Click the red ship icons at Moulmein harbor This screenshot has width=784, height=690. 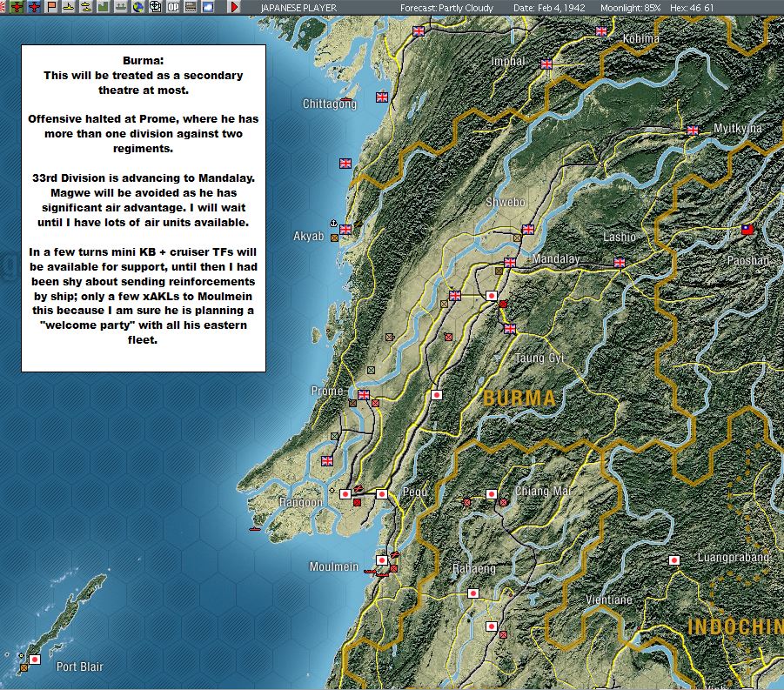[x=376, y=573]
